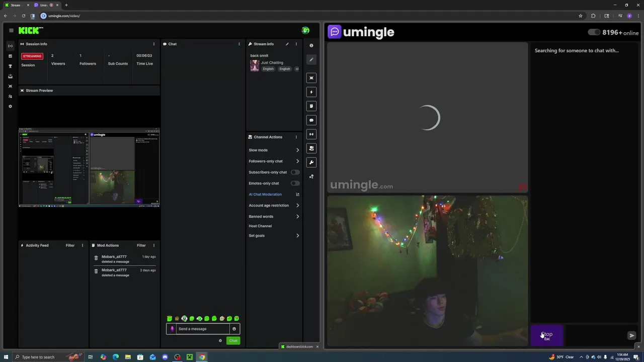This screenshot has width=644, height=362.
Task: Click the first green emote above the chat input
Action: (170, 318)
